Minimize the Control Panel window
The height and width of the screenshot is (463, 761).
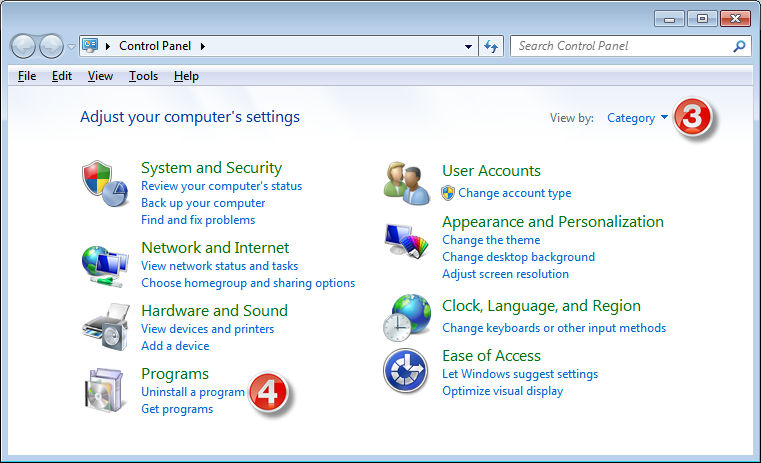point(669,19)
